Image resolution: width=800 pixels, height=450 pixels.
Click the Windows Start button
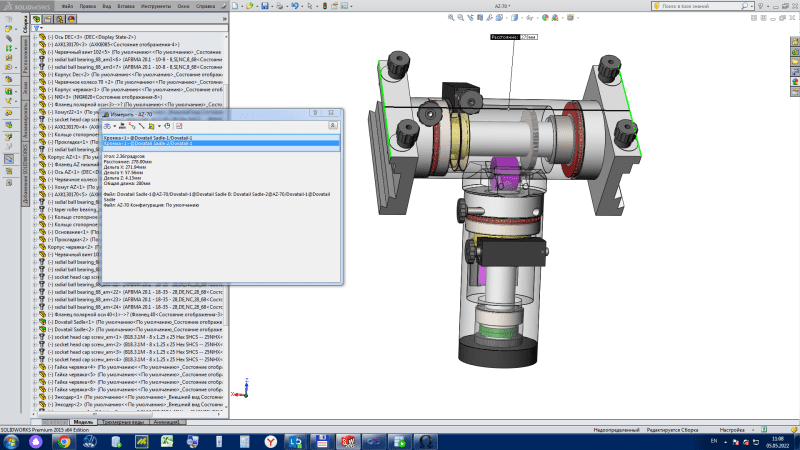[11, 440]
